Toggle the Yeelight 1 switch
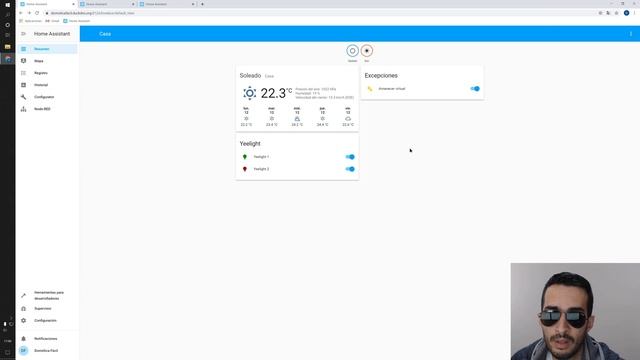This screenshot has height=360, width=640. point(350,157)
